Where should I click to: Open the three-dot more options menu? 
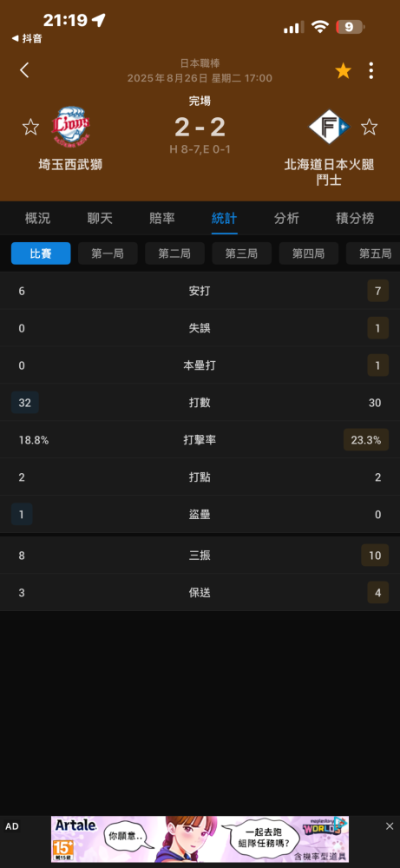(371, 70)
